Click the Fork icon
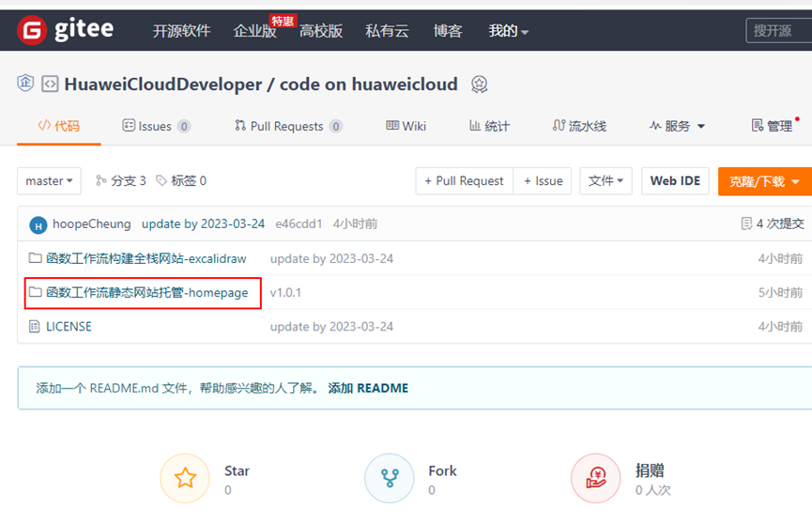Image resolution: width=812 pixels, height=523 pixels. click(x=390, y=478)
